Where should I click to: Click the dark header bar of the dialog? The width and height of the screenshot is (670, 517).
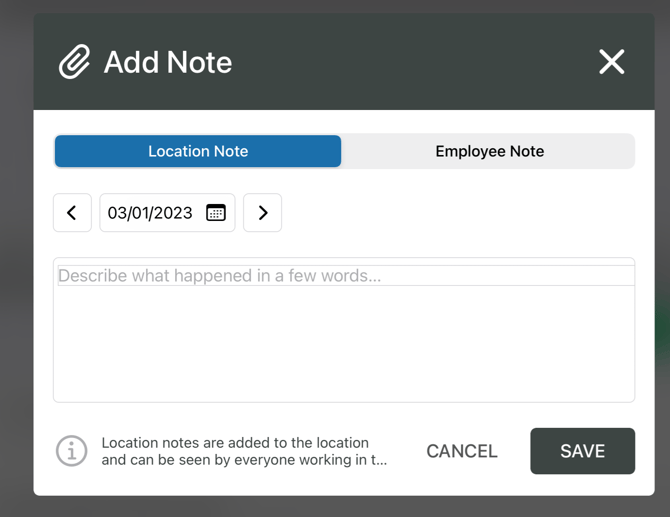(400, 62)
